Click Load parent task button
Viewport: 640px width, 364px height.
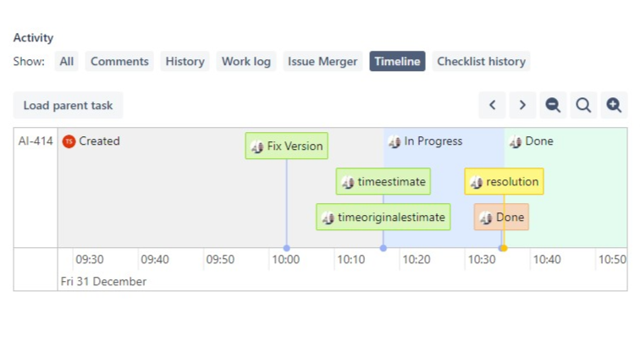[x=69, y=105]
